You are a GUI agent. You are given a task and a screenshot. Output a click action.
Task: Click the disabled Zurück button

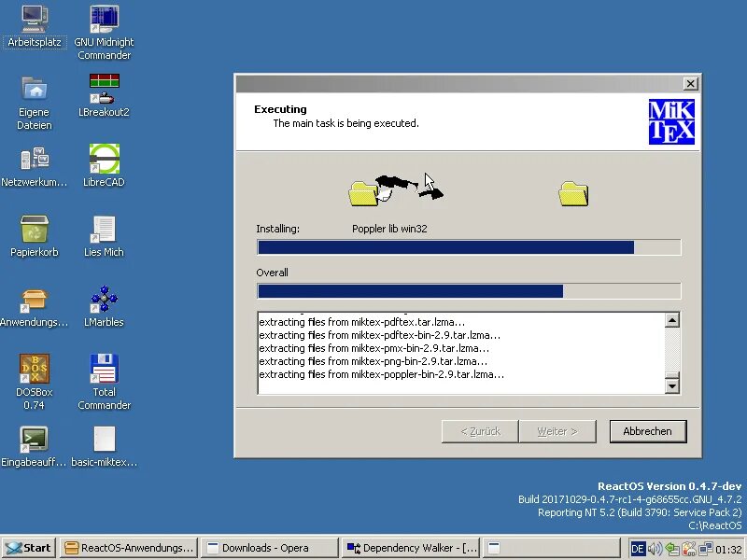(x=480, y=431)
